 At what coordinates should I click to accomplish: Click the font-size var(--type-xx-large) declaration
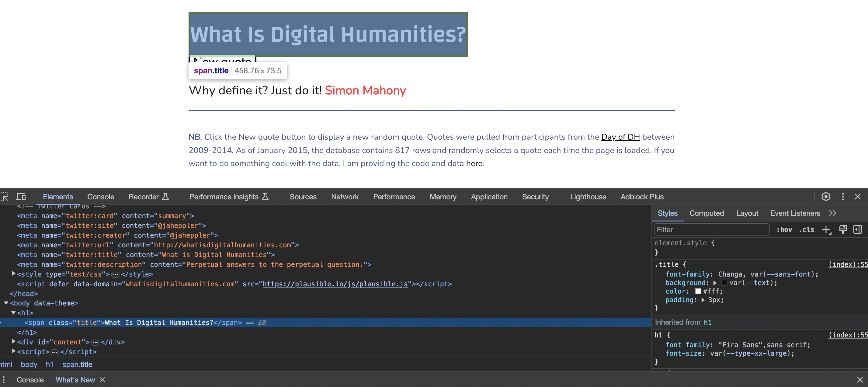(730, 353)
